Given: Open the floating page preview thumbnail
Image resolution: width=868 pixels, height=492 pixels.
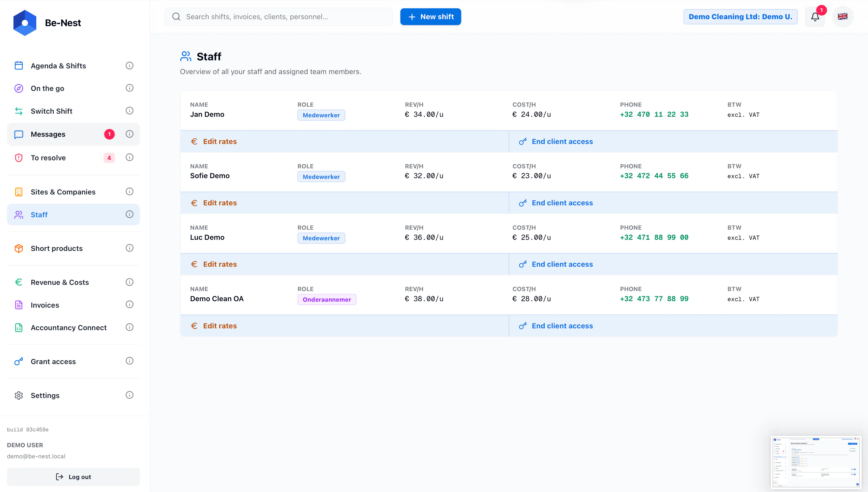Looking at the screenshot, I should coord(816,462).
